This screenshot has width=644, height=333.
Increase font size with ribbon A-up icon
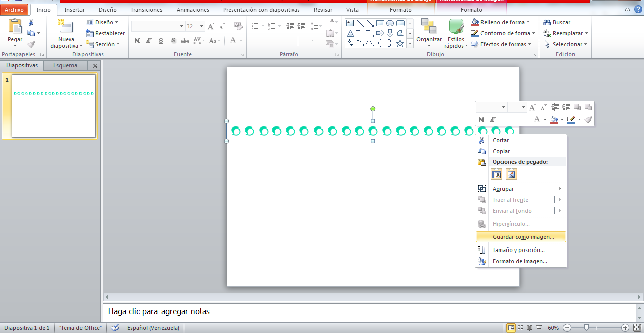click(x=211, y=26)
